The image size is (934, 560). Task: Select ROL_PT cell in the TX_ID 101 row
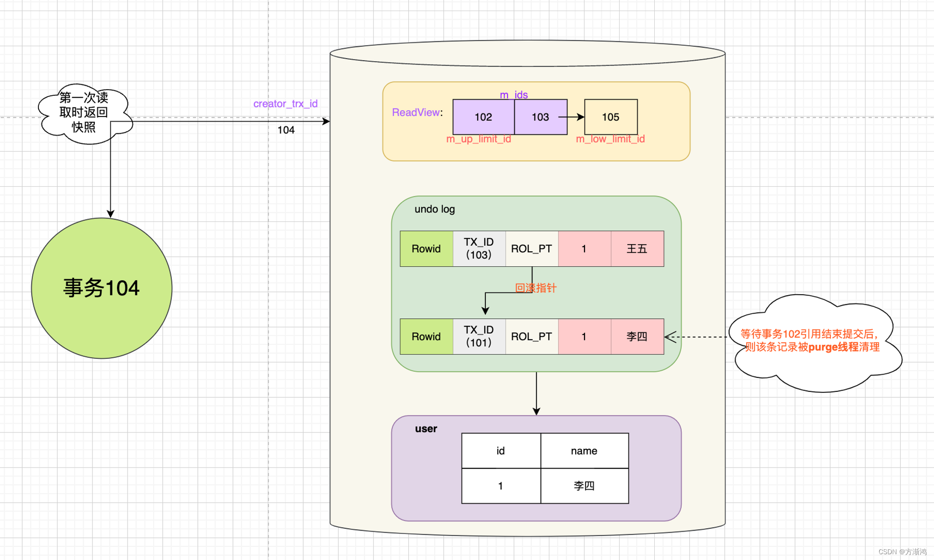[x=532, y=337]
